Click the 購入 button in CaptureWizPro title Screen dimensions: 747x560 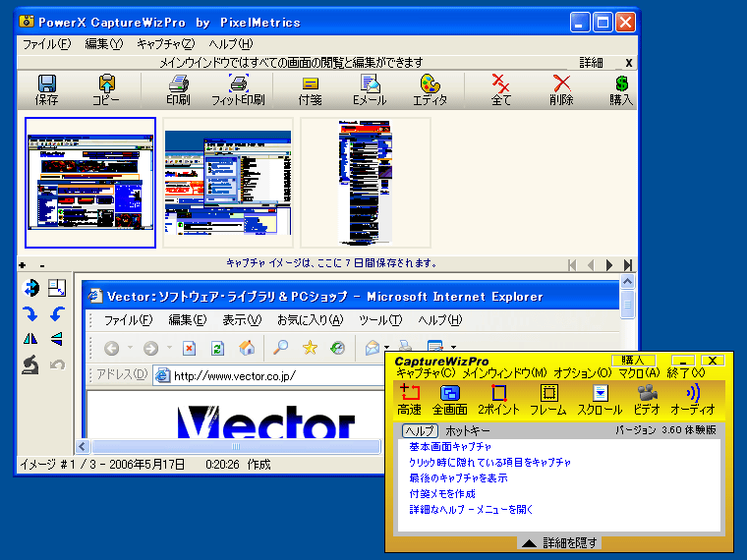(633, 361)
